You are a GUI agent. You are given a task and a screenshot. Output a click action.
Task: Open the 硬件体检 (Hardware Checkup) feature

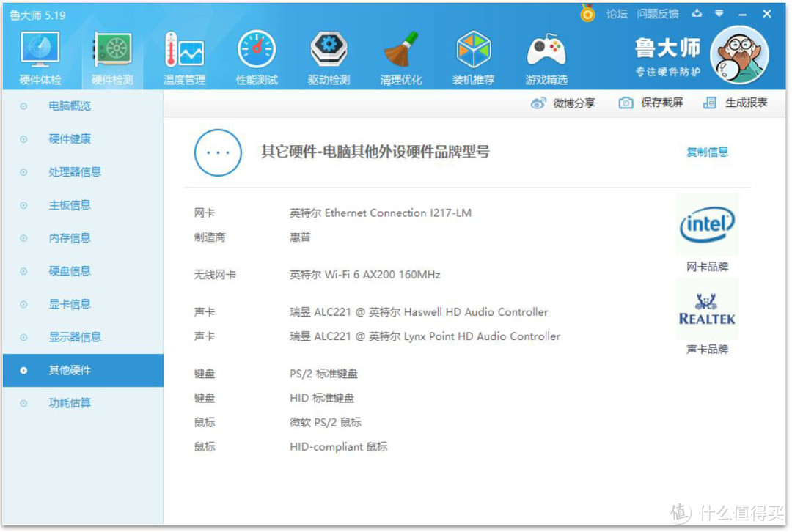(x=40, y=51)
